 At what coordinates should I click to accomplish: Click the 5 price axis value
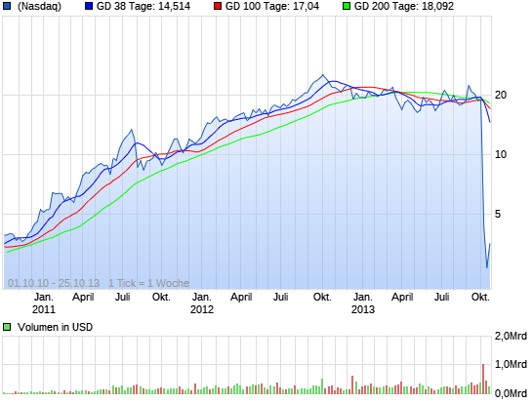498,214
